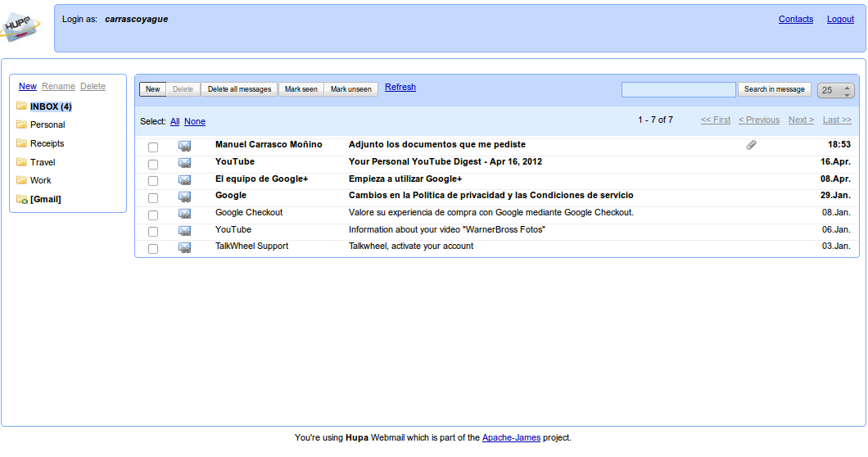Tick the checkbox for YouTube Digest message
Image resolution: width=868 pixels, height=457 pixels.
pyautogui.click(x=153, y=164)
